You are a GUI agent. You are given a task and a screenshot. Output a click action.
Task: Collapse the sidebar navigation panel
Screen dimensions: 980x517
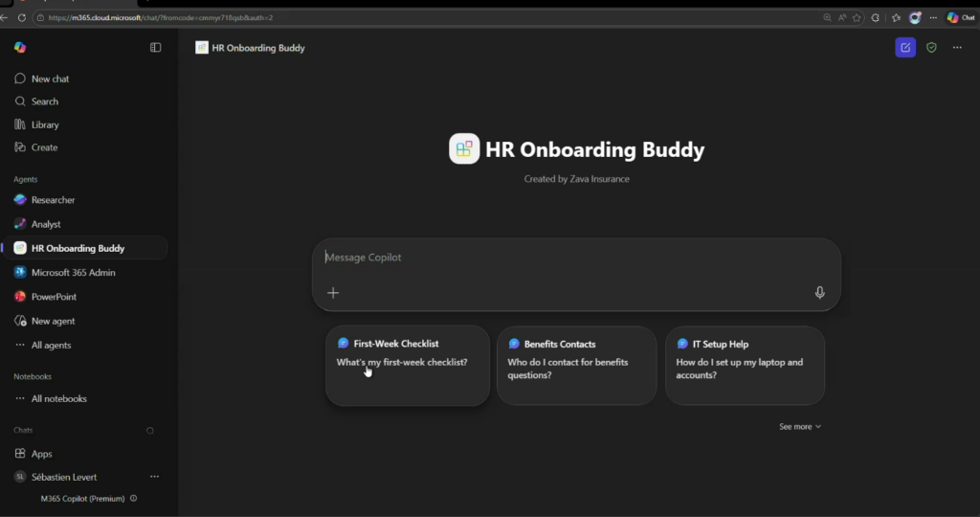click(x=156, y=47)
